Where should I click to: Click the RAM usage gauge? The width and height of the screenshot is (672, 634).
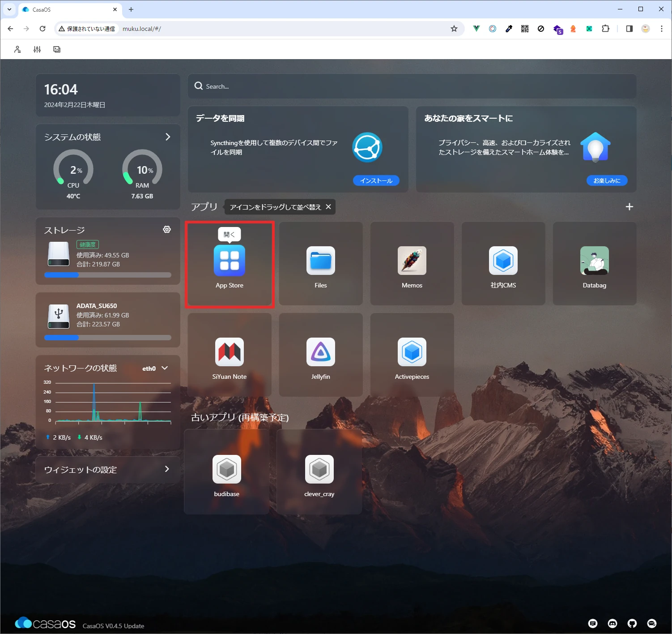click(142, 167)
